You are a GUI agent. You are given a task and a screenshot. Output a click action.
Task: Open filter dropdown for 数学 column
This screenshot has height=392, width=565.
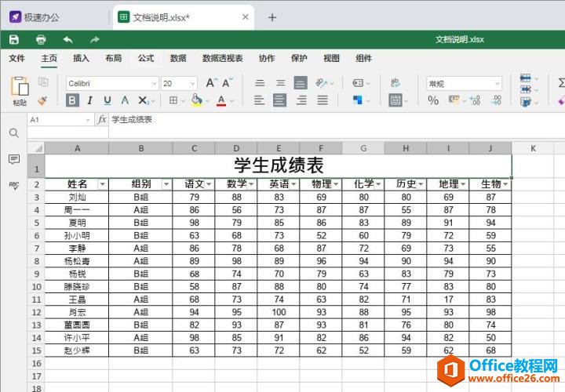(x=251, y=184)
